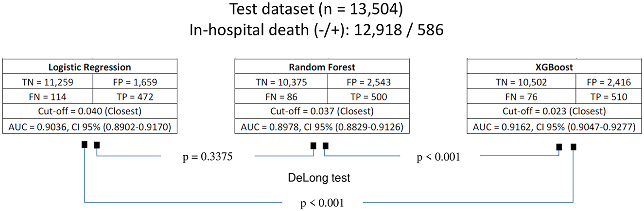Image resolution: width=644 pixels, height=211 pixels.
Task: Click the left black square under Random Forest
Action: [x=313, y=145]
